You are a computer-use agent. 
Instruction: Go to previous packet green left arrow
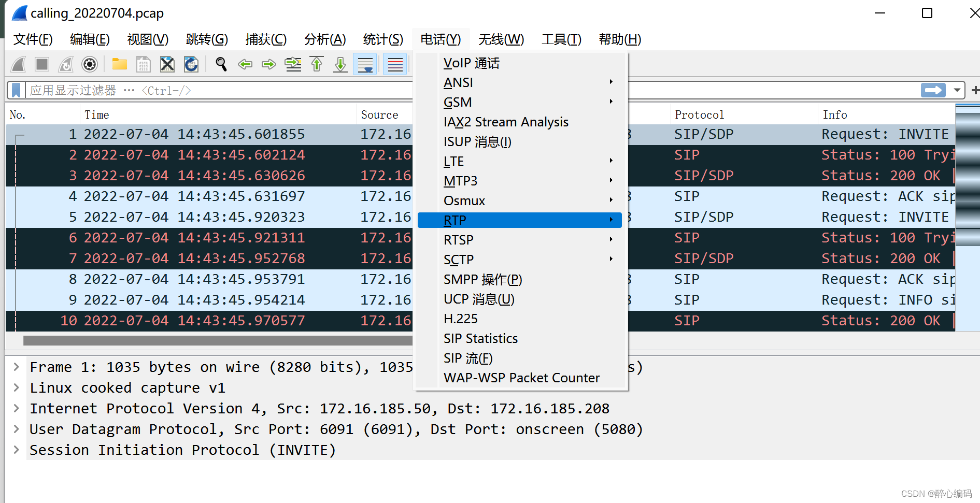pyautogui.click(x=245, y=64)
